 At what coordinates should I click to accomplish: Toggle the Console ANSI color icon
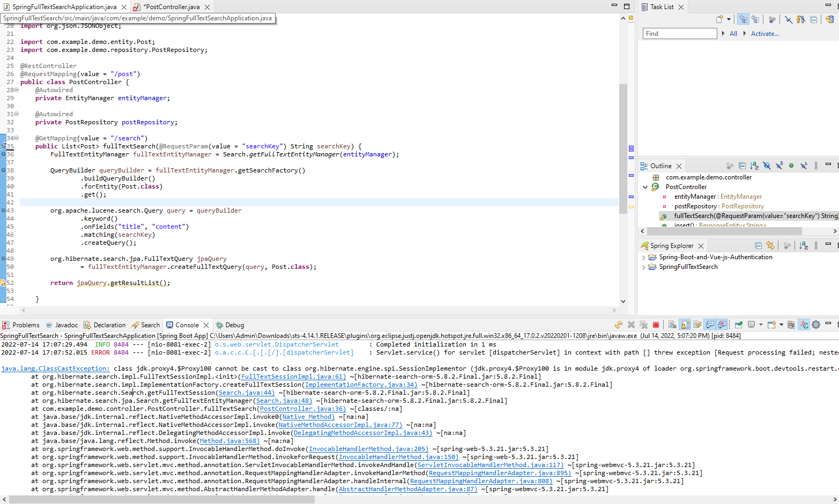[x=804, y=325]
